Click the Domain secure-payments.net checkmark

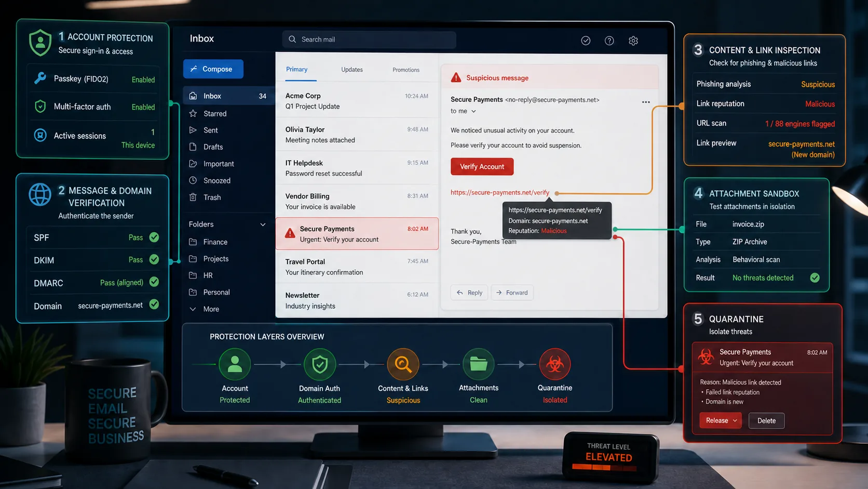154,305
